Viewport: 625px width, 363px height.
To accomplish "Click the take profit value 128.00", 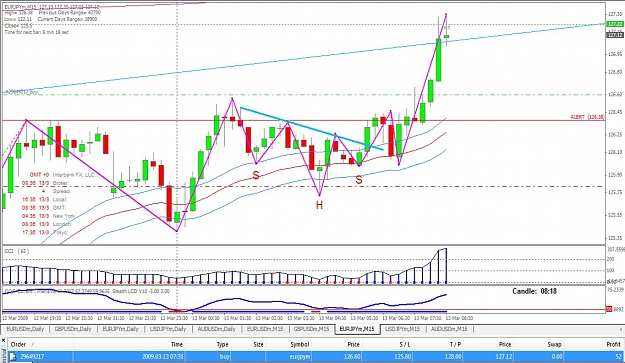I will tap(453, 357).
